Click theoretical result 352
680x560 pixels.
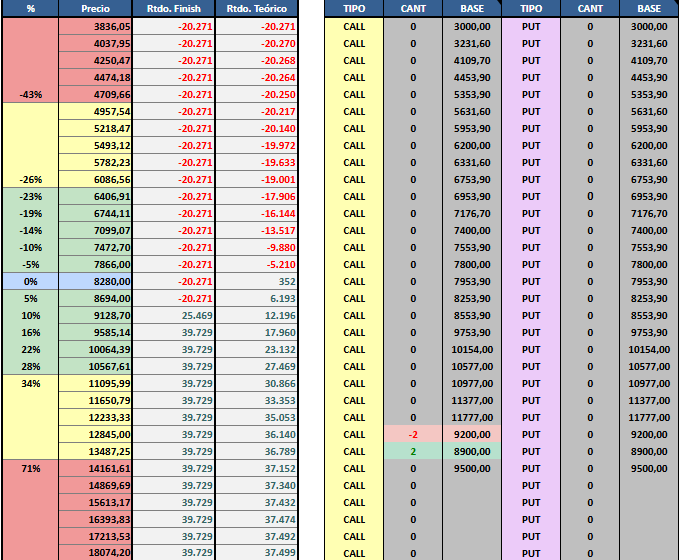[256, 282]
